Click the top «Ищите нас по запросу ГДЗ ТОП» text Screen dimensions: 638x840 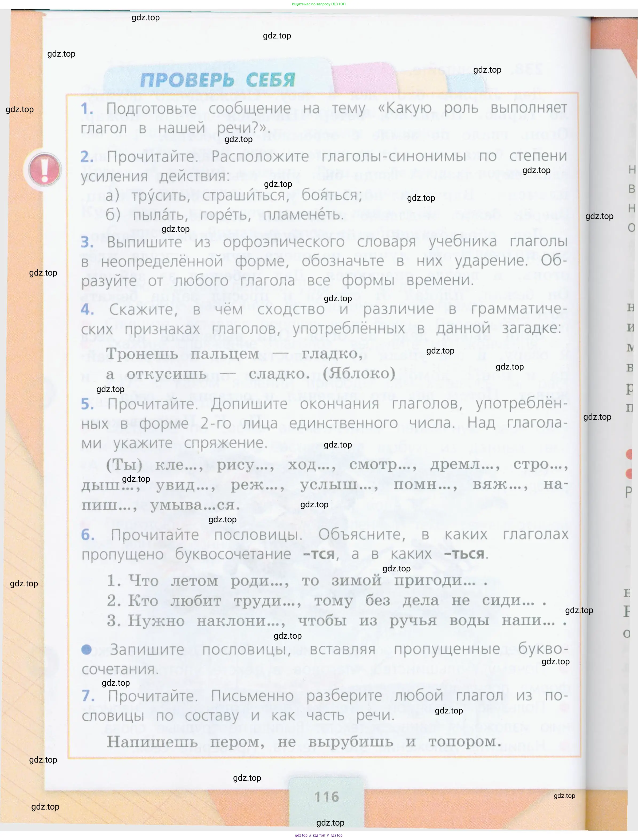point(319,4)
